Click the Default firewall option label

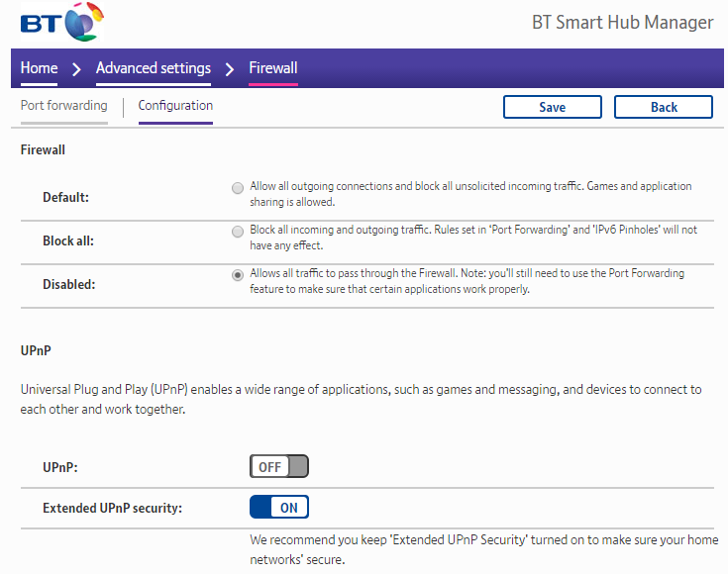pos(65,197)
